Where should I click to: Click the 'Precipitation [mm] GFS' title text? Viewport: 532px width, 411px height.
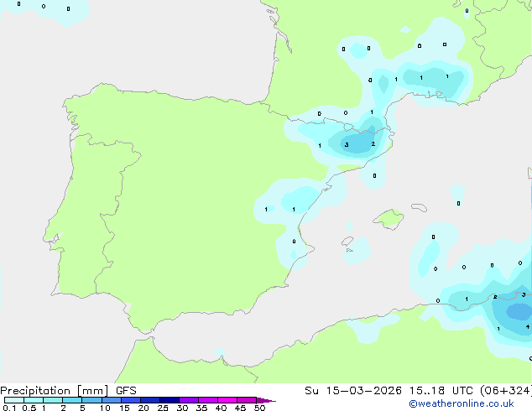68,391
